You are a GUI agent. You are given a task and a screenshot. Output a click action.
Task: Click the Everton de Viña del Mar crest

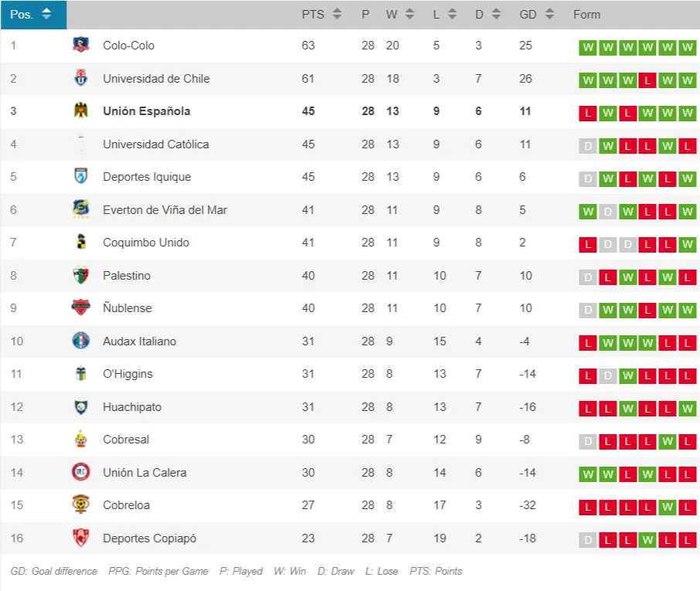pos(80,209)
